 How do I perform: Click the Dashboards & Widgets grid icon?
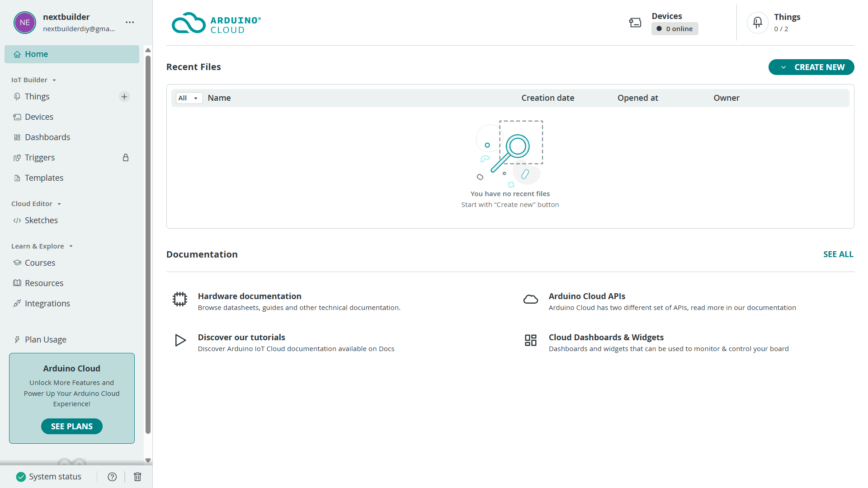pos(531,340)
